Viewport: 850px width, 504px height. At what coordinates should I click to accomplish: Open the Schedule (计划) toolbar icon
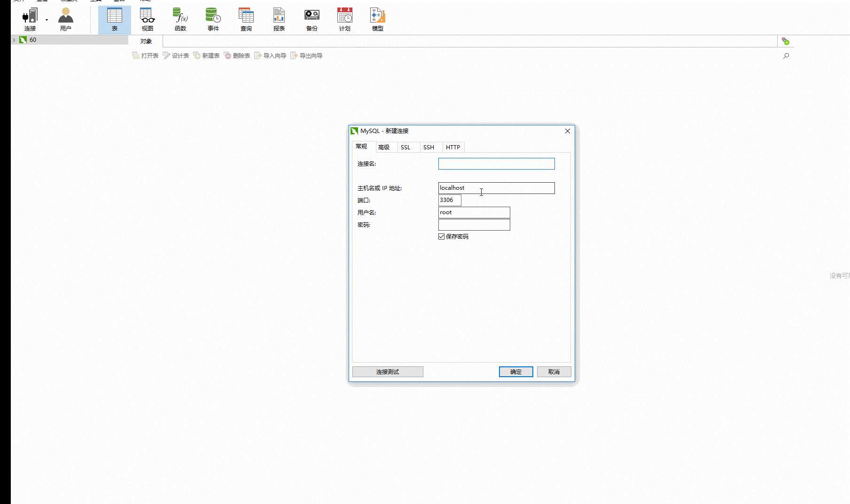[x=345, y=20]
